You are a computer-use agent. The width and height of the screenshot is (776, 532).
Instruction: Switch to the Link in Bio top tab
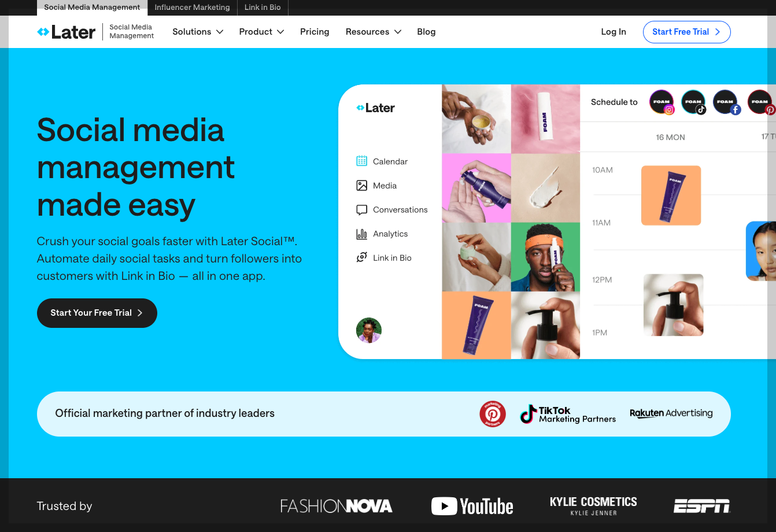263,8
